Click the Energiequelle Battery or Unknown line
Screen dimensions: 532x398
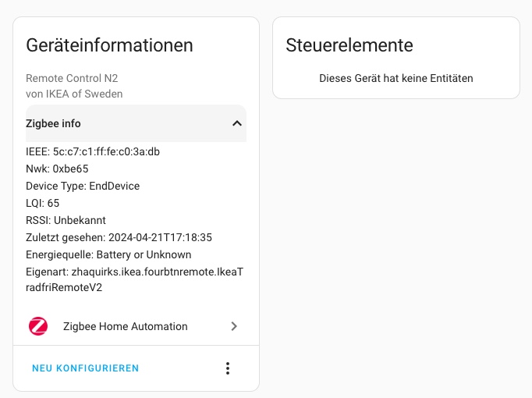[x=108, y=254]
